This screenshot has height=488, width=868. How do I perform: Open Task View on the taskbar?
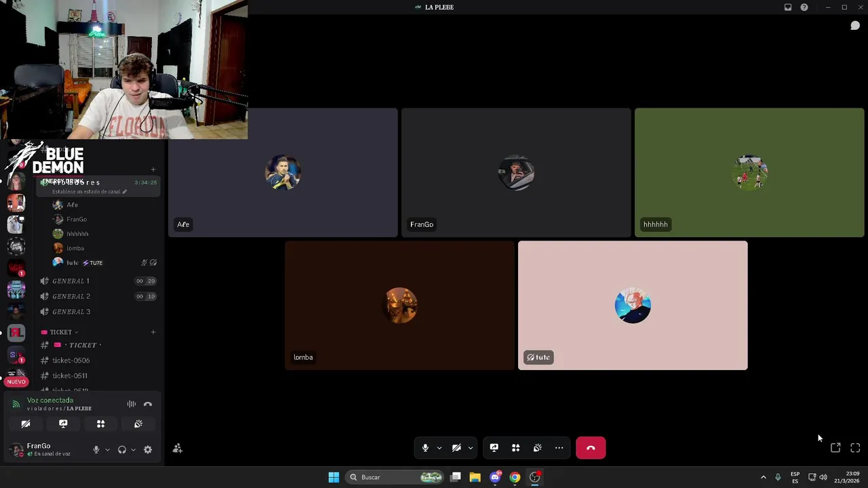[456, 477]
